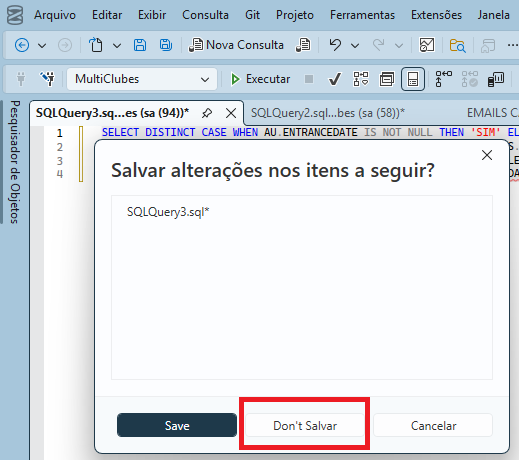Close the SQLQuery3.sql tab
Viewport: 519px width, 460px height.
click(231, 113)
